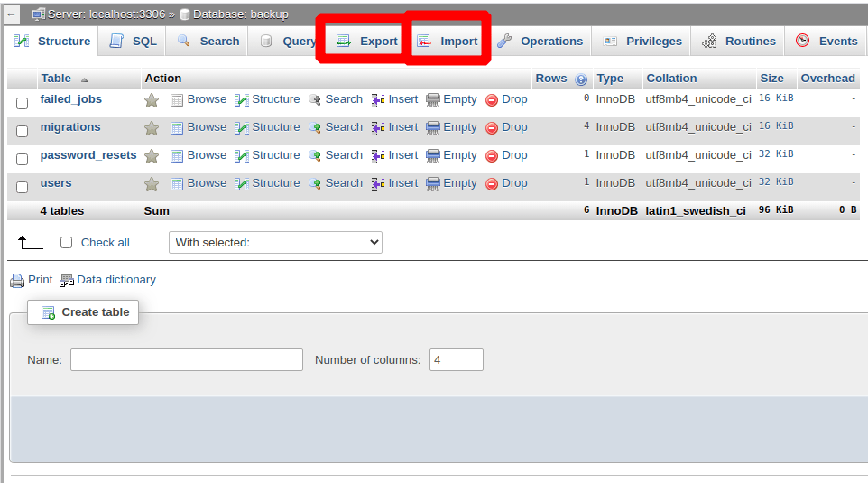Screen dimensions: 868x483
Task: Star the password_resets table as favorite
Action: point(151,156)
